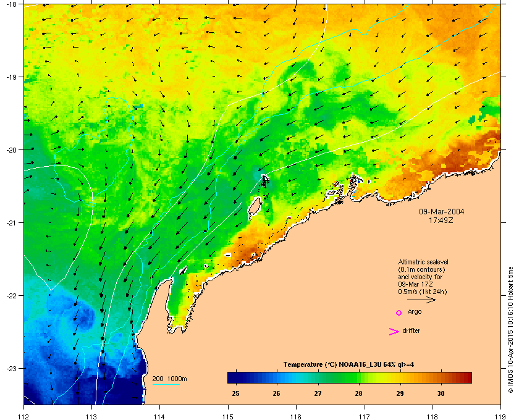Click the magenta drifter arrowhead symbol
Viewport: 519px width, 420px height.
(394, 332)
